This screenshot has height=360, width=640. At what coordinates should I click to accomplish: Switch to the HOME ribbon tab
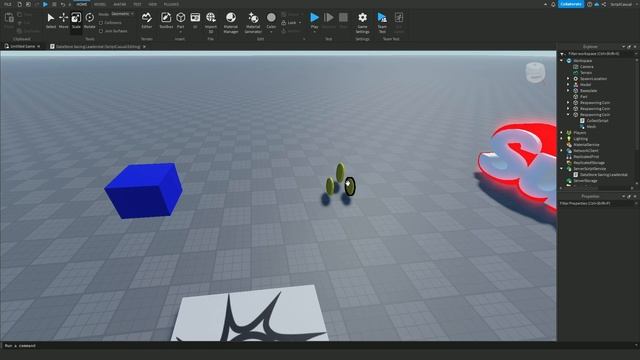[x=82, y=4]
